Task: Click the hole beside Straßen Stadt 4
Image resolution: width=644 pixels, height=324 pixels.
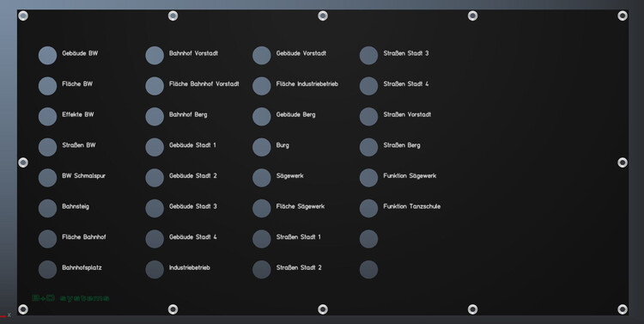Action: click(x=369, y=86)
